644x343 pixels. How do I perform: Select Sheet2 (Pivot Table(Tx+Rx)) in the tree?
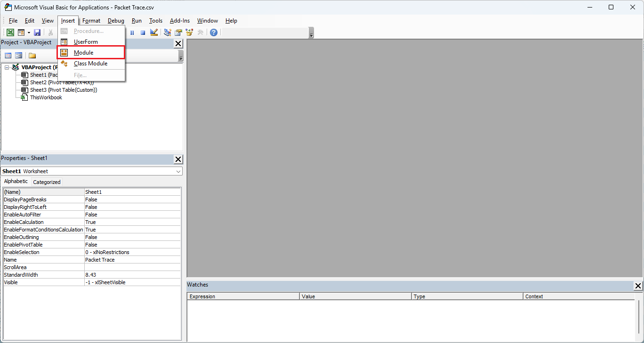(62, 82)
